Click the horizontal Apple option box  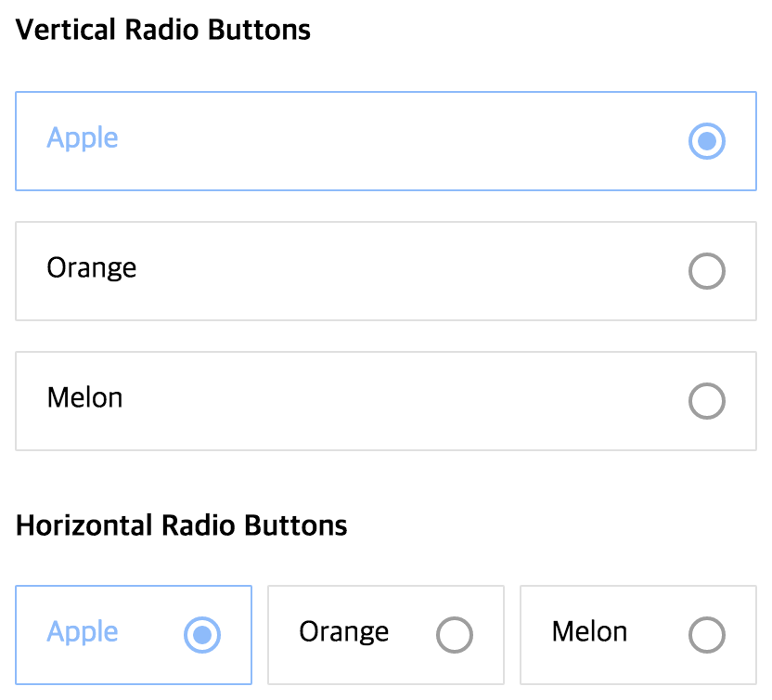pos(134,634)
